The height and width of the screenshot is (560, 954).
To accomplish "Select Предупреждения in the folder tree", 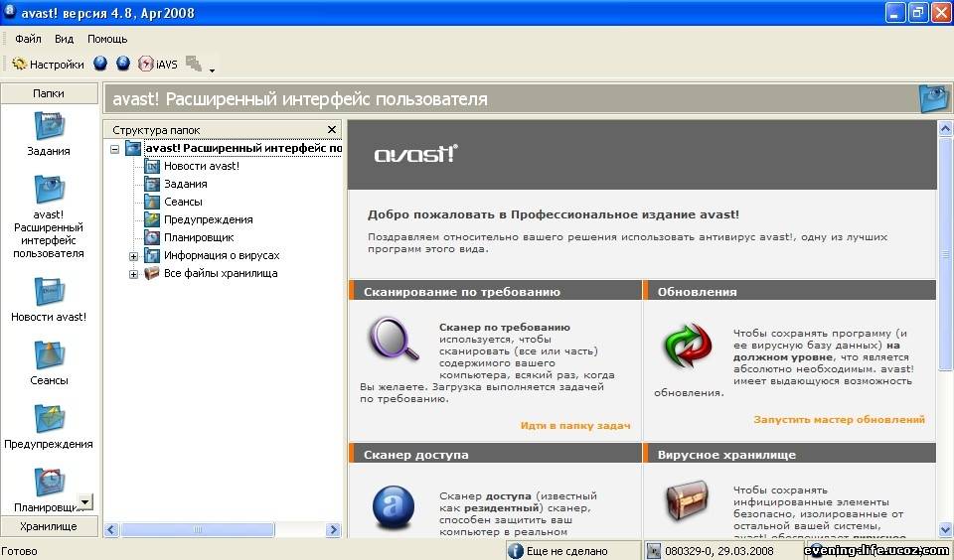I will [x=208, y=219].
